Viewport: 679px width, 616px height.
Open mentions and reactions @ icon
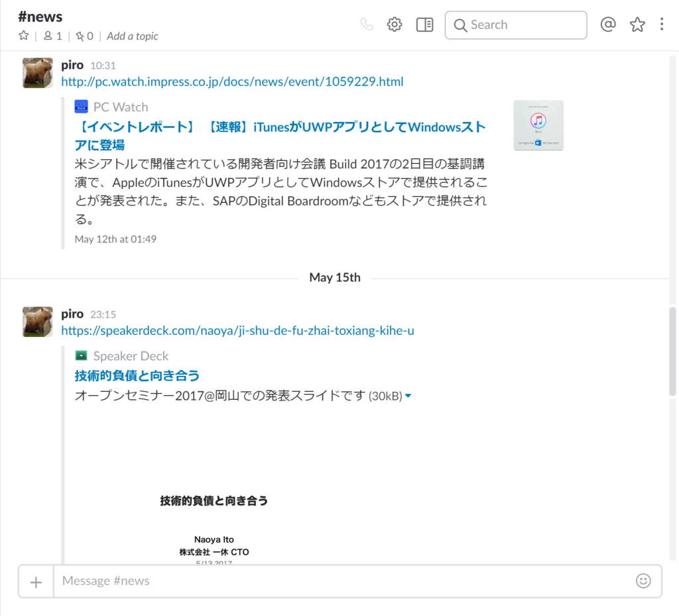608,25
